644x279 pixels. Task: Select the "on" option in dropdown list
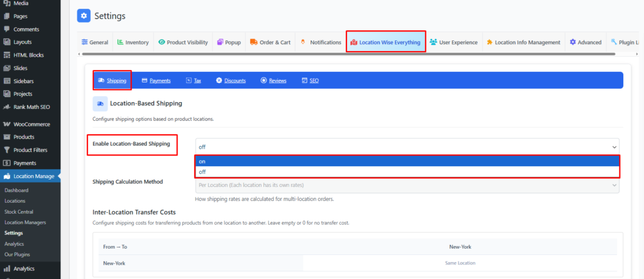coord(406,161)
